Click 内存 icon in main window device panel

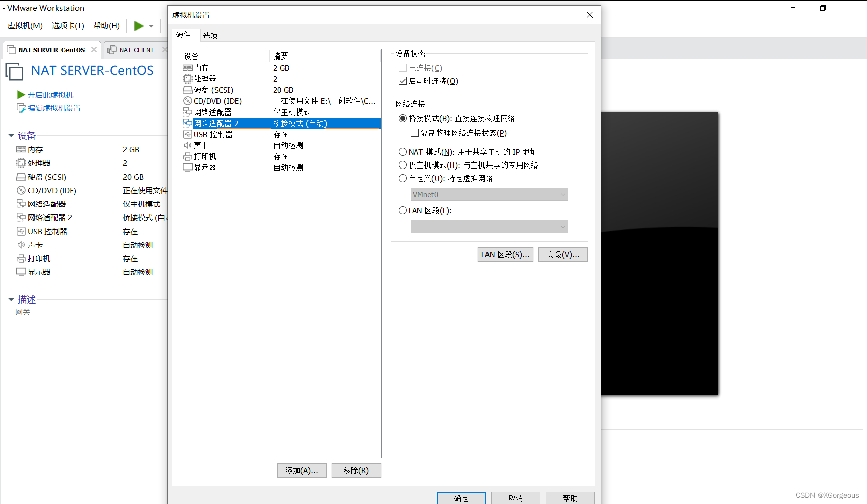[x=21, y=149]
